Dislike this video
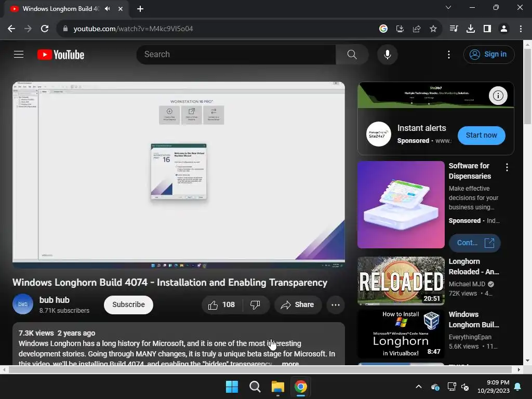The width and height of the screenshot is (532, 399). [x=255, y=304]
